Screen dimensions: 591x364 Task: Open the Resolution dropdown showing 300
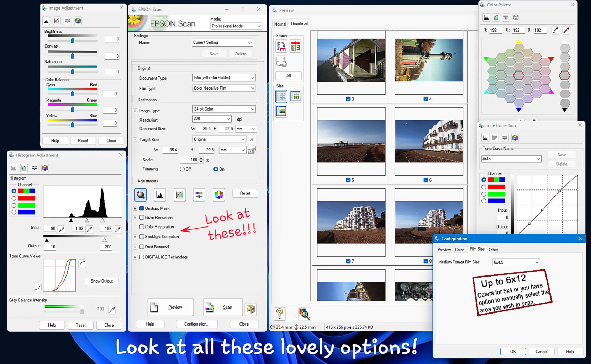212,119
